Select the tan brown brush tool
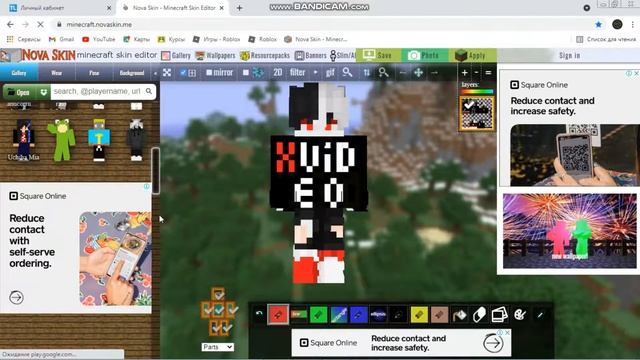Screen dimensions: 640x360 (439, 315)
